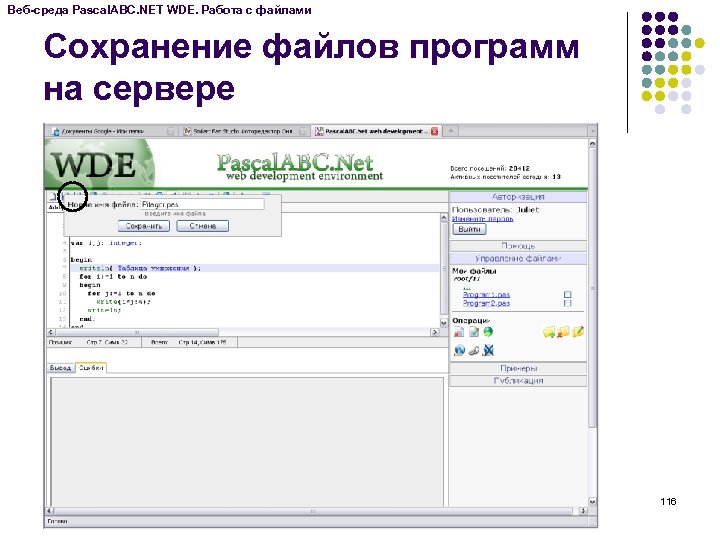The height and width of the screenshot is (540, 720).
Task: Click the PascalABC.net tab favicon
Action: pos(319,131)
